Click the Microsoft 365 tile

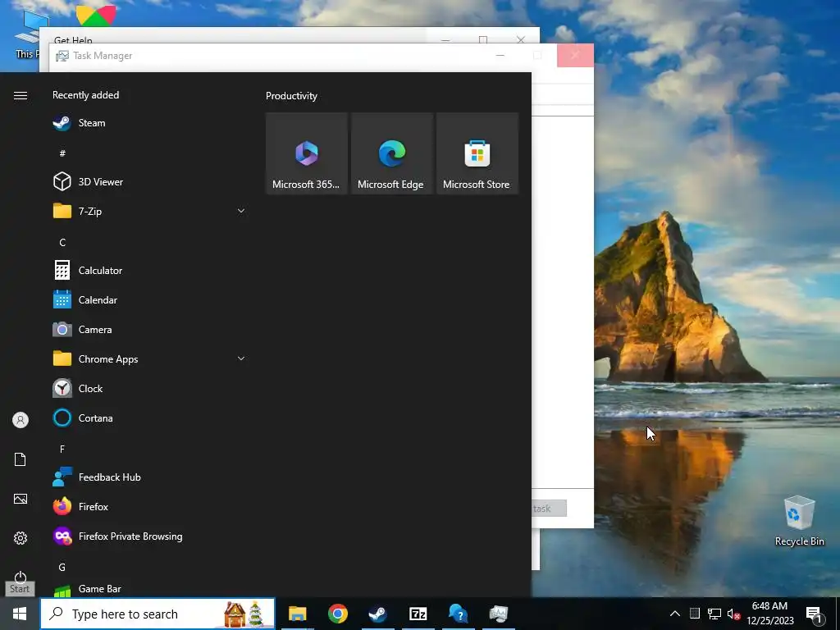307,153
